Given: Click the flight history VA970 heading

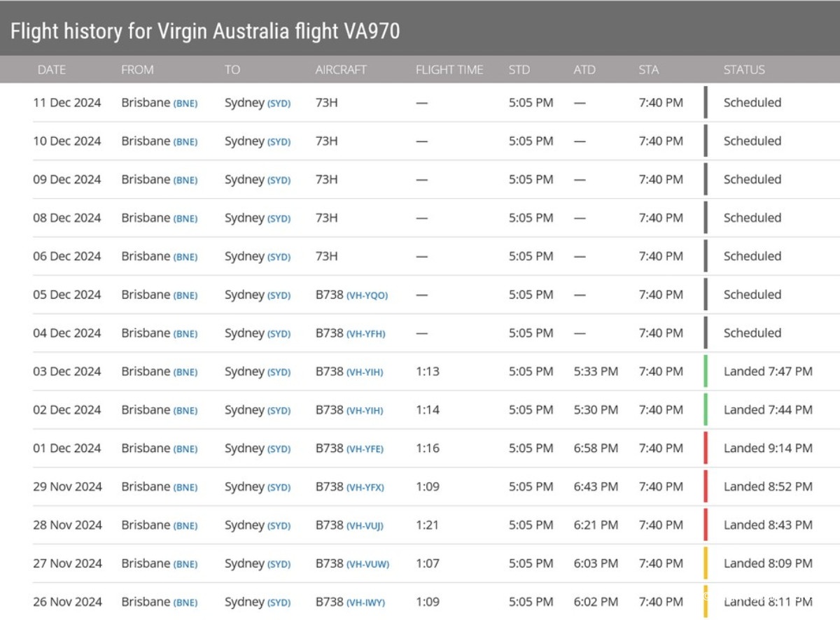Looking at the screenshot, I should (x=205, y=31).
